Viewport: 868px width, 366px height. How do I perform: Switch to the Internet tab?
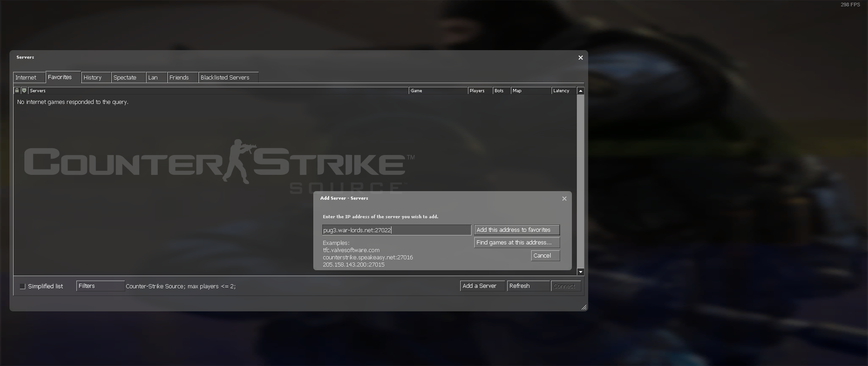coord(29,78)
